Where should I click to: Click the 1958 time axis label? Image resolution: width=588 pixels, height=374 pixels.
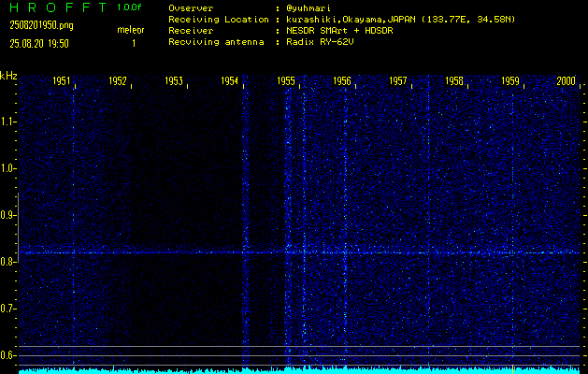point(454,81)
